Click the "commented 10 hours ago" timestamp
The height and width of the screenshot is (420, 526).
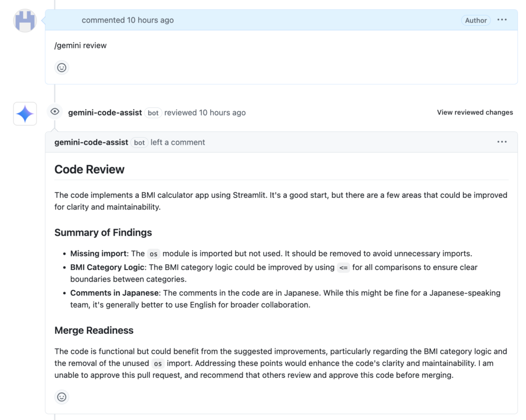coord(127,20)
